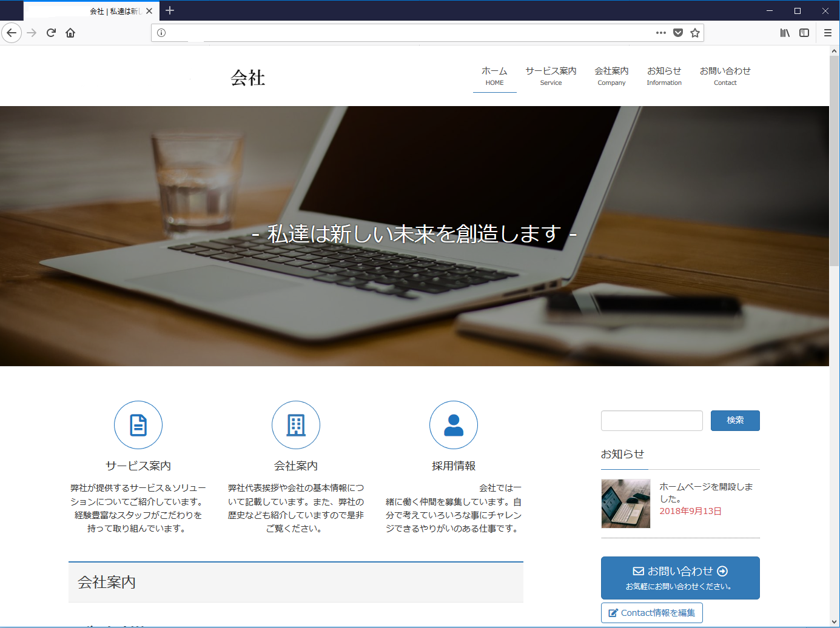Image resolution: width=840 pixels, height=628 pixels.
Task: Bookmark this page with star icon
Action: [x=695, y=33]
